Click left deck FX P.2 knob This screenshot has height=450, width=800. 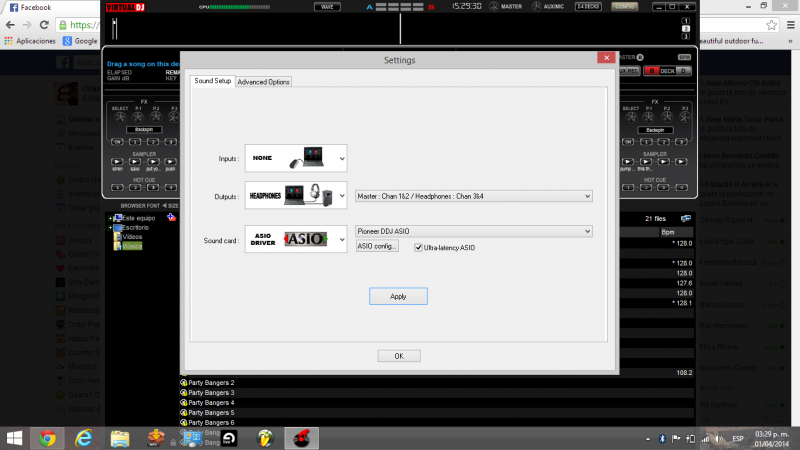pyautogui.click(x=156, y=117)
